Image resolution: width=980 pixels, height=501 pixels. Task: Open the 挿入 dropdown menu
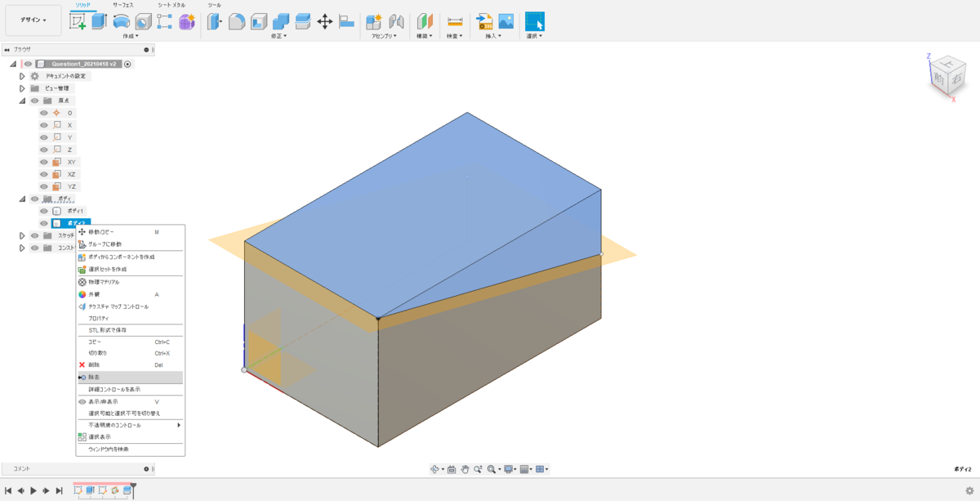click(495, 36)
